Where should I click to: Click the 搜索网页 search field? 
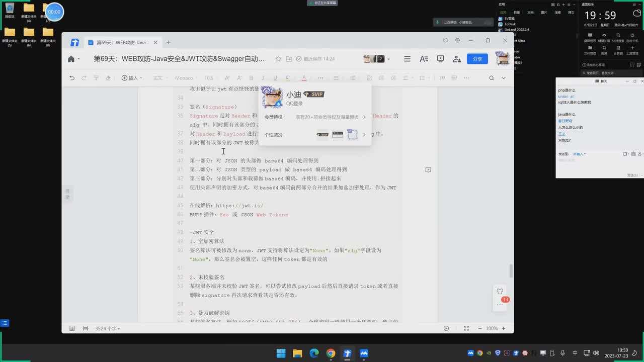pos(610,73)
